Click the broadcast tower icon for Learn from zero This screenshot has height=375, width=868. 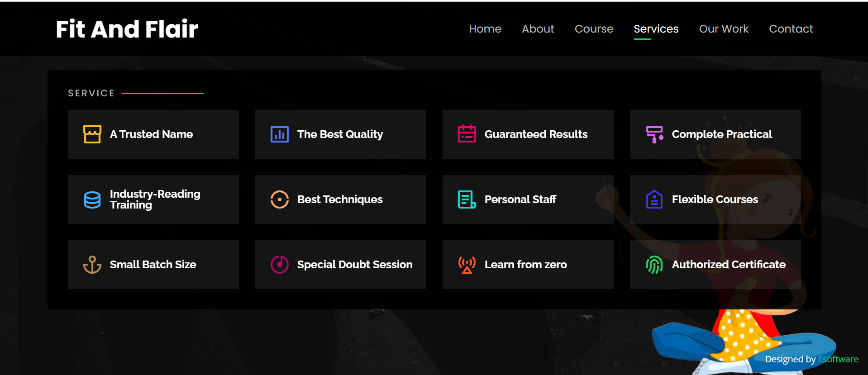467,265
